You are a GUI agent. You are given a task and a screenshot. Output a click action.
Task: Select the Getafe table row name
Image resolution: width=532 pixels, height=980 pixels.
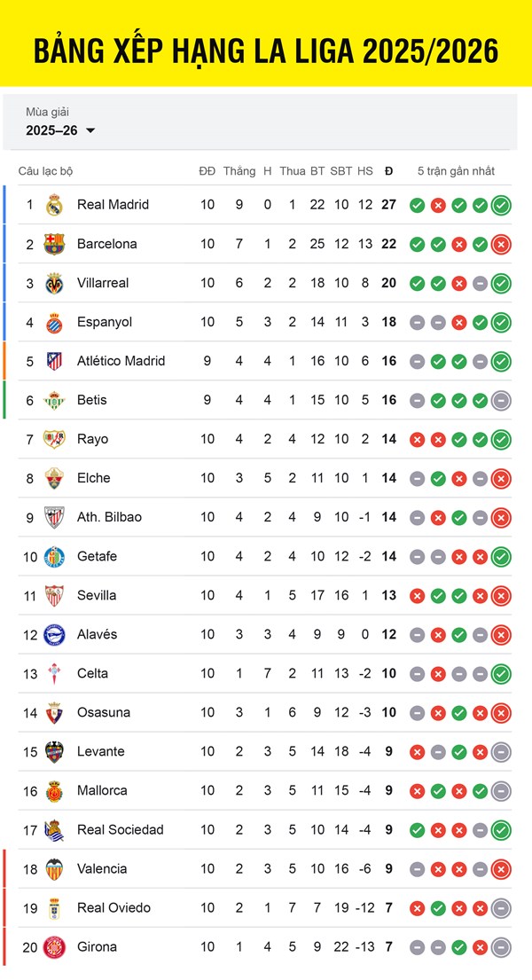(97, 556)
